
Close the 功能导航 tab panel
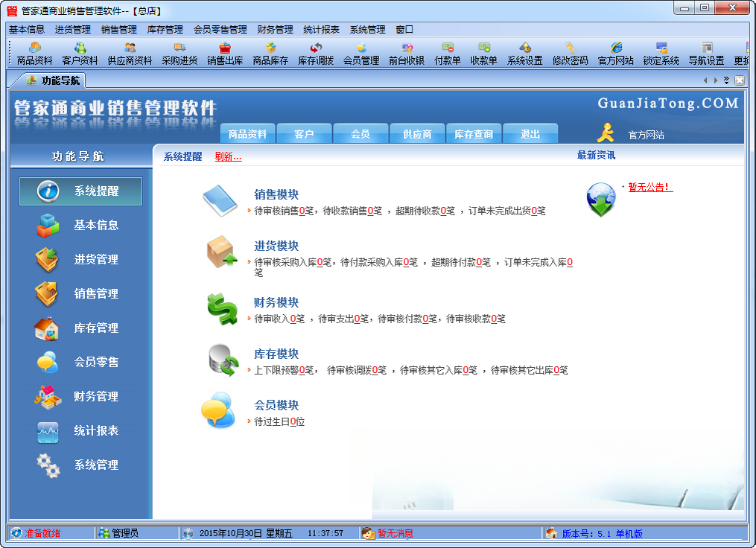point(739,80)
